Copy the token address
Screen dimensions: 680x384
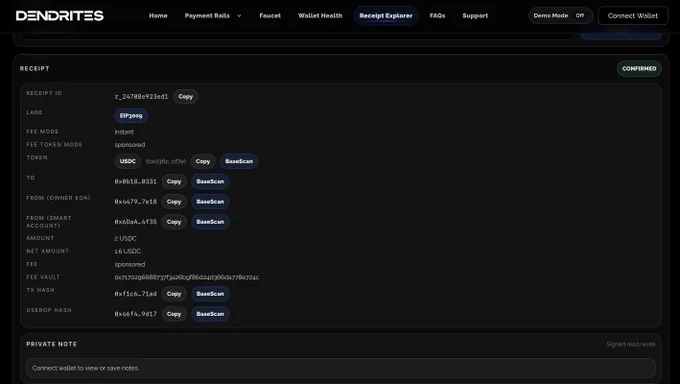[203, 161]
